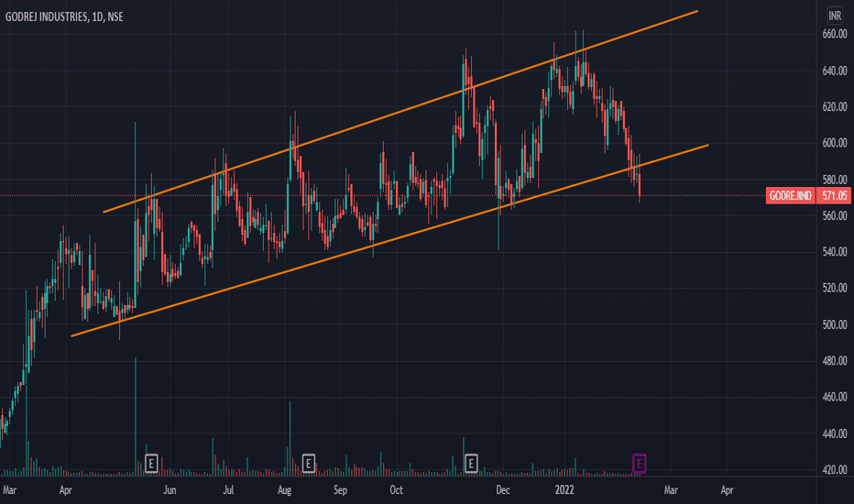Click the 440.00 price axis label
854x504 pixels.
point(835,433)
